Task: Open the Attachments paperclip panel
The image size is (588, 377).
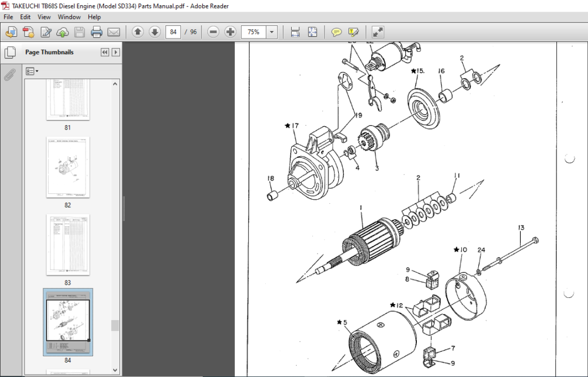Action: click(9, 75)
